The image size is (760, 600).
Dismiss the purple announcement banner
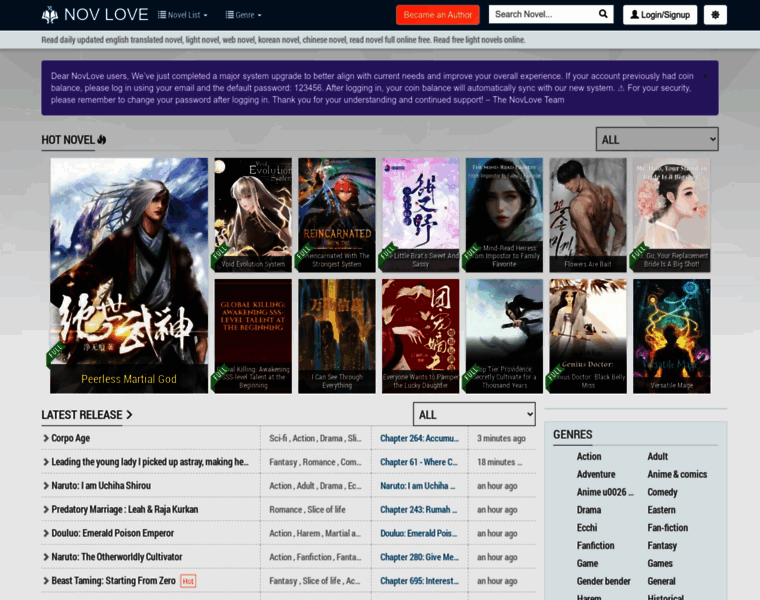pos(705,76)
